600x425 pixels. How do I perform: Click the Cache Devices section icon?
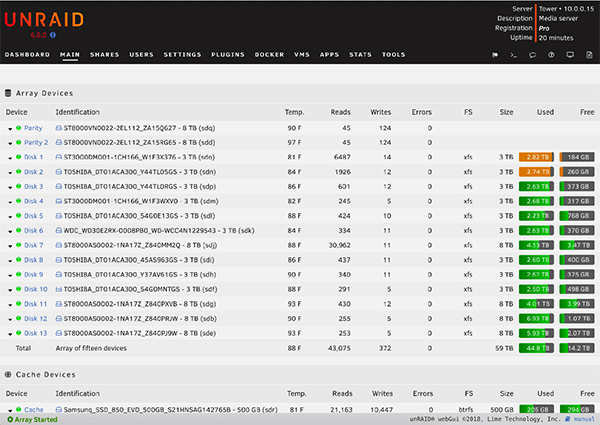[x=8, y=375]
